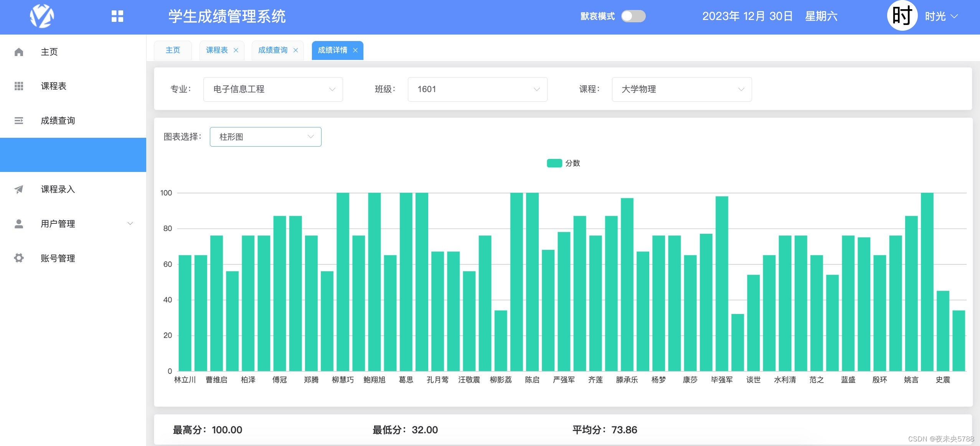Viewport: 980px width, 446px height.
Task: Click the app logo in top-left corner
Action: pyautogui.click(x=42, y=16)
